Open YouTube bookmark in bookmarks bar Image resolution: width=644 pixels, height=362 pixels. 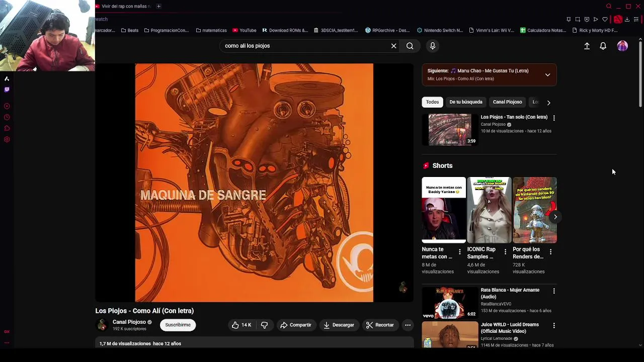click(x=245, y=30)
